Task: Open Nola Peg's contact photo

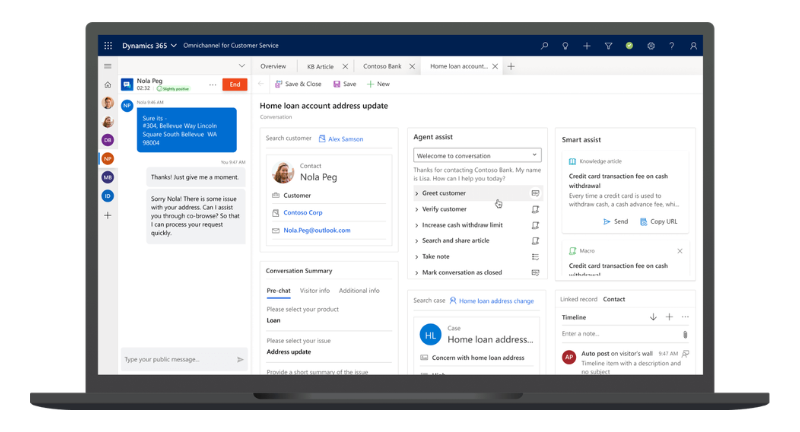Action: point(283,172)
